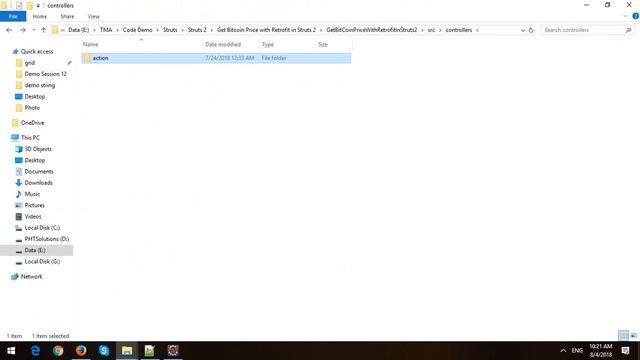Launch Firefox from taskbar

[81, 351]
